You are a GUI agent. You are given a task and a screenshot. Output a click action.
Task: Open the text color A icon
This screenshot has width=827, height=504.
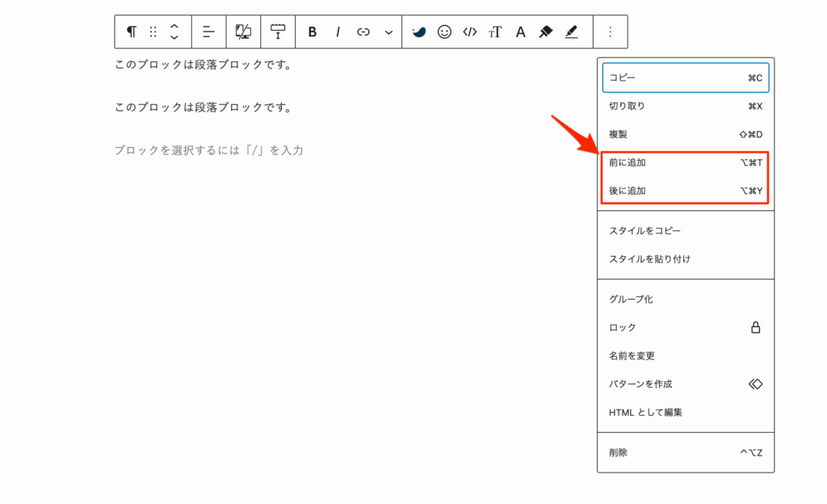(521, 31)
